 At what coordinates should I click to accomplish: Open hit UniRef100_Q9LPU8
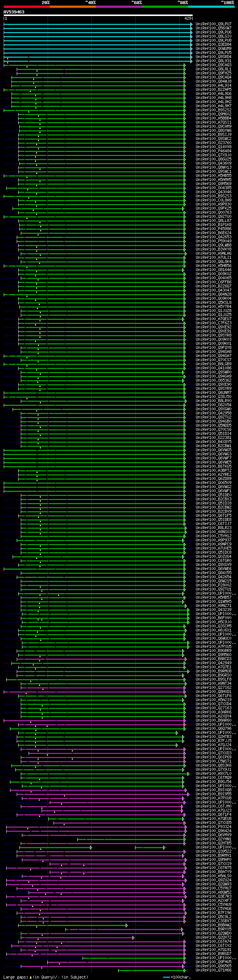[213, 40]
